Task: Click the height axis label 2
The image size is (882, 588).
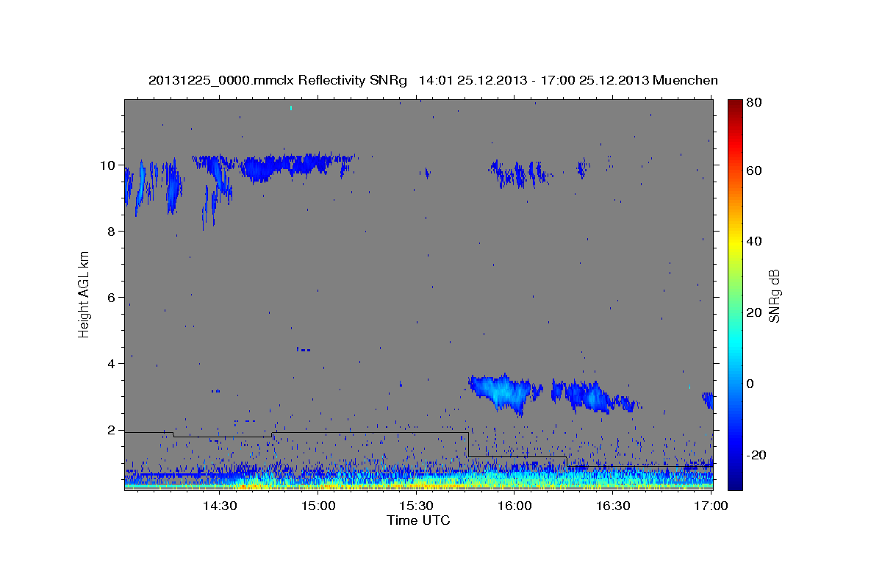Action: (111, 430)
